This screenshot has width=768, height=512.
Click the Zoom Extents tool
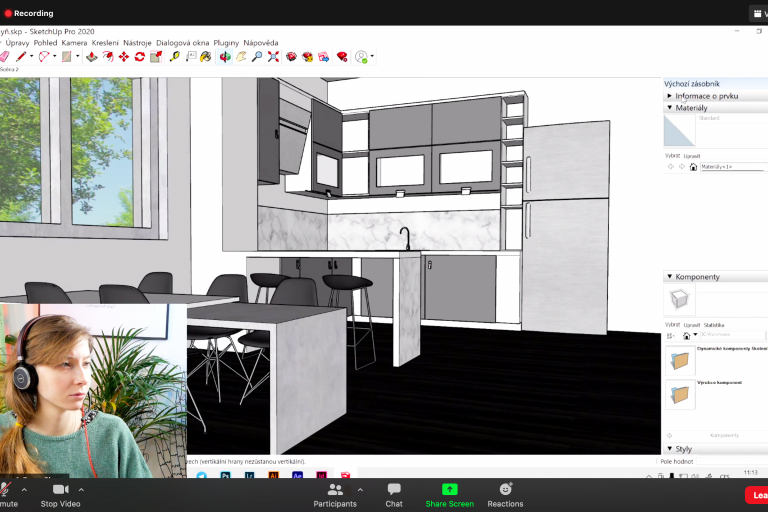click(x=273, y=57)
